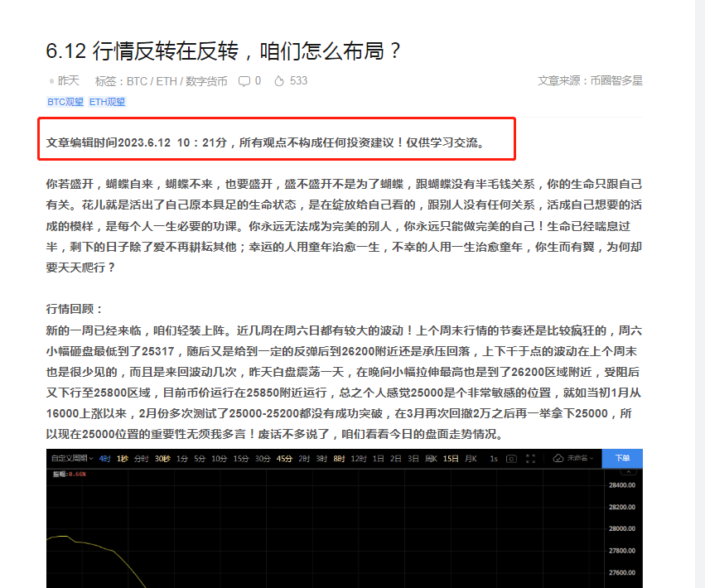Click the 数字货币 label tag
Screen dimensions: 705x588
click(206, 81)
